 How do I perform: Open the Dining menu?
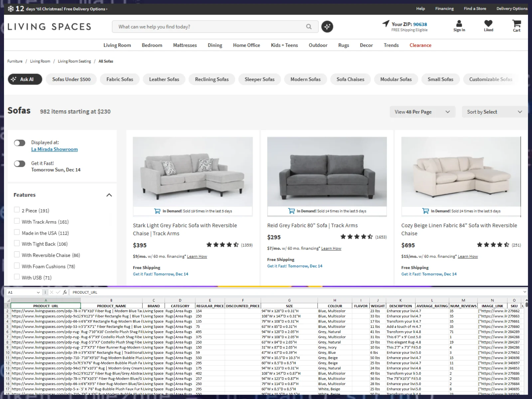pos(215,45)
